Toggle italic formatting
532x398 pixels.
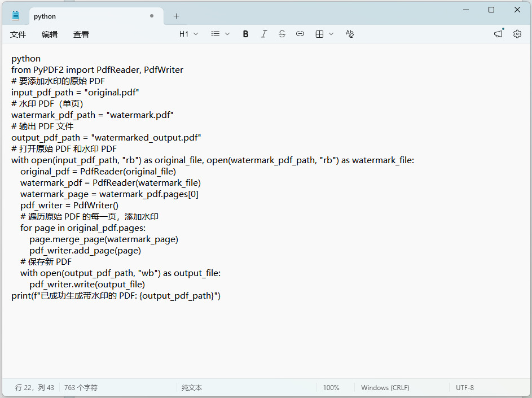(x=263, y=34)
